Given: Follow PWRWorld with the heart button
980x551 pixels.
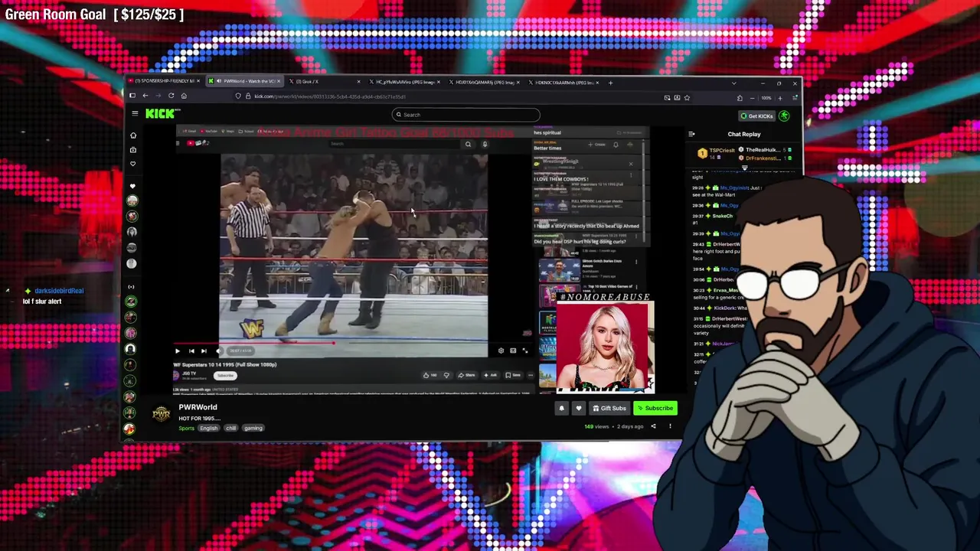Looking at the screenshot, I should 579,409.
